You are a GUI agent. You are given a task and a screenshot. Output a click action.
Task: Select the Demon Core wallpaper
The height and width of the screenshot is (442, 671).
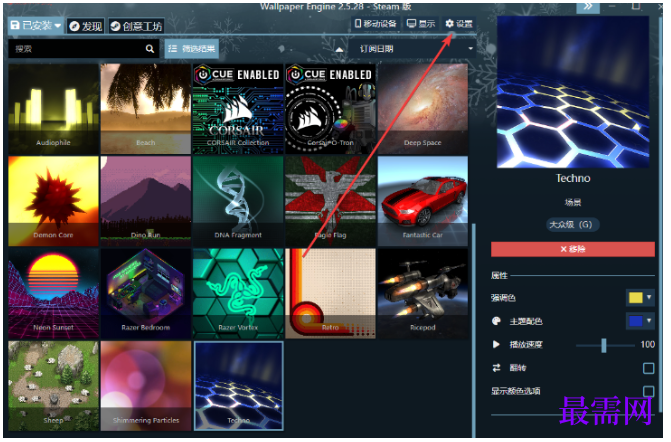click(53, 201)
